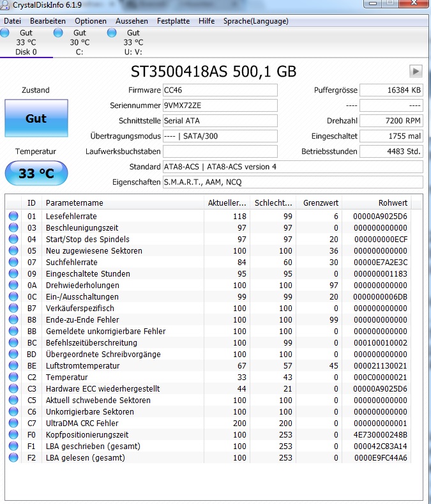Switch to the C: drive tab

(x=80, y=42)
